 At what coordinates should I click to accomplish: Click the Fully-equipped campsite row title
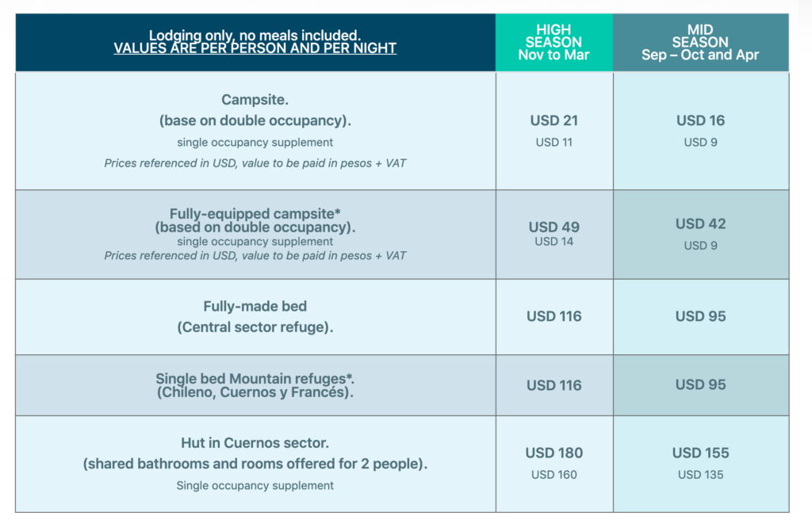pos(255,214)
